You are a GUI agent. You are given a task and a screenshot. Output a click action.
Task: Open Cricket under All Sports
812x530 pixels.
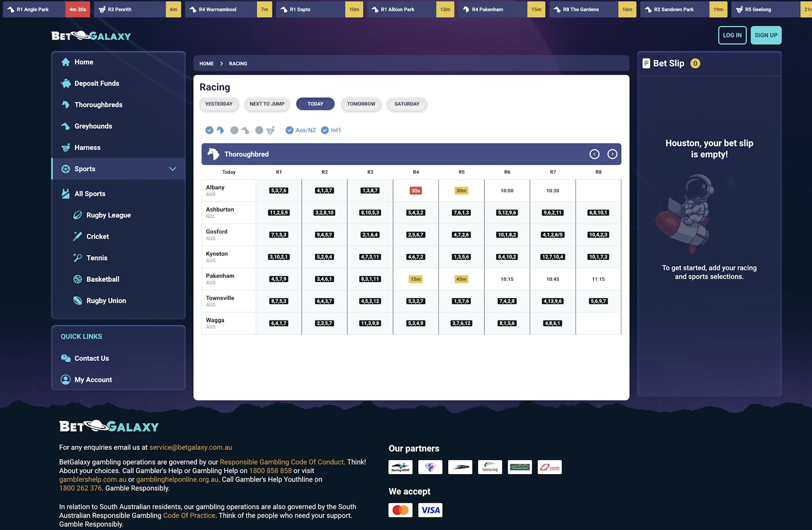pyautogui.click(x=97, y=236)
